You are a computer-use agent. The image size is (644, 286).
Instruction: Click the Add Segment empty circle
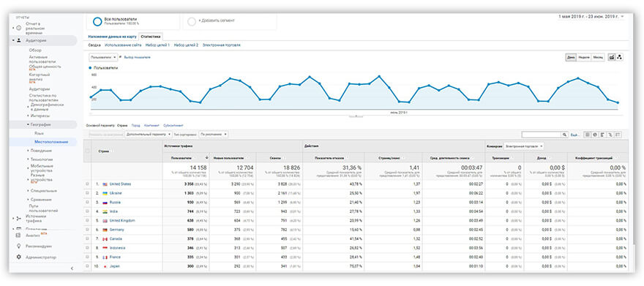tap(192, 21)
